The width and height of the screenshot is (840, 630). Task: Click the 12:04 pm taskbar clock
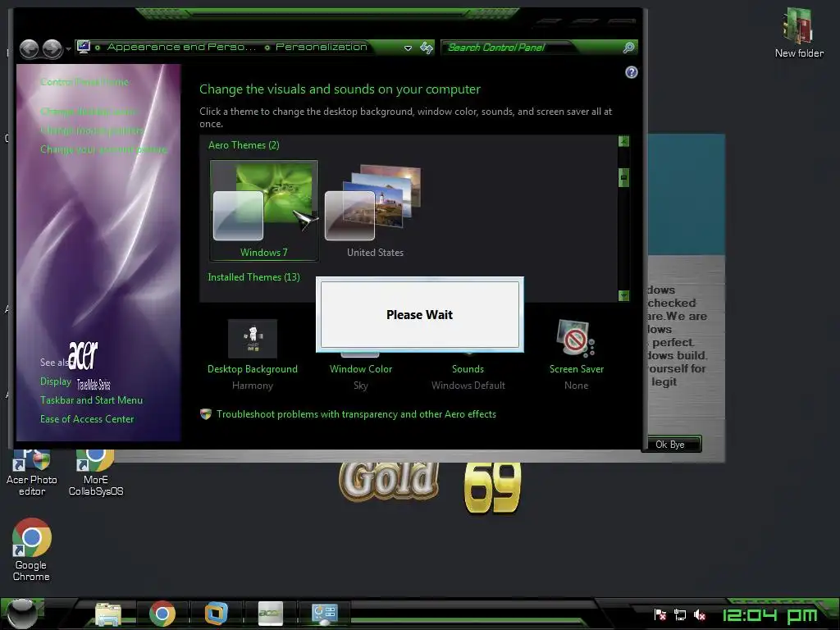[x=770, y=615]
